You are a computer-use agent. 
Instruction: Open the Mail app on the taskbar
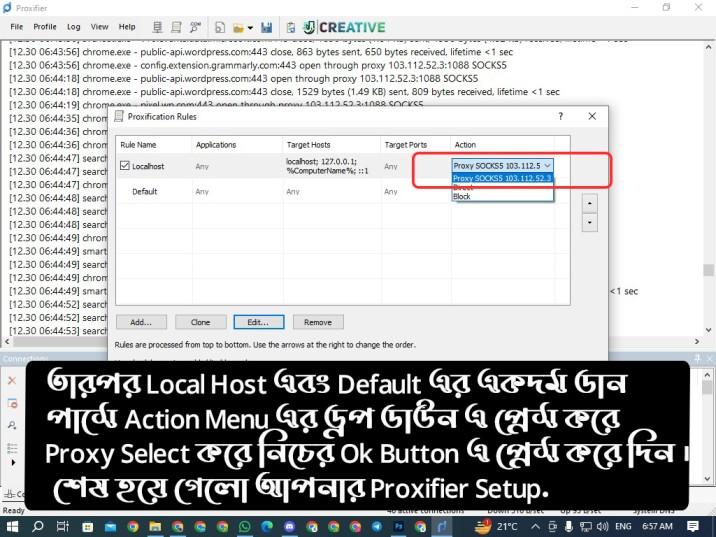[x=111, y=526]
